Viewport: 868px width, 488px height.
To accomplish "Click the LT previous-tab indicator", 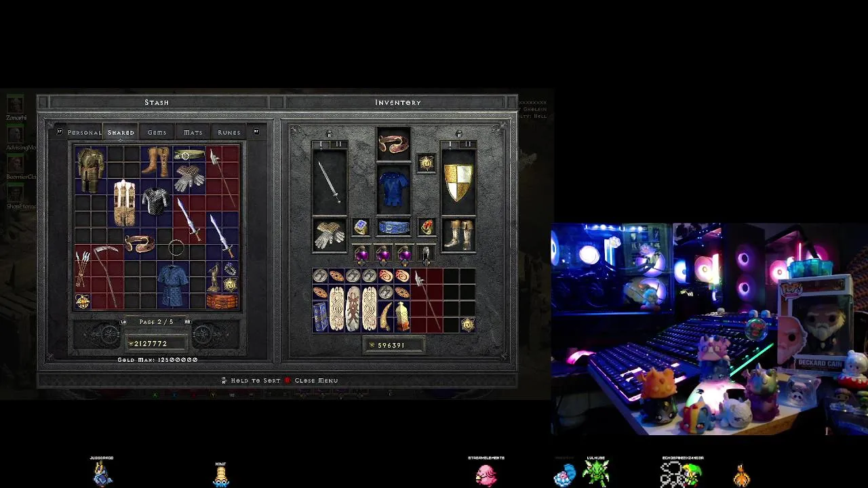I will coord(60,131).
